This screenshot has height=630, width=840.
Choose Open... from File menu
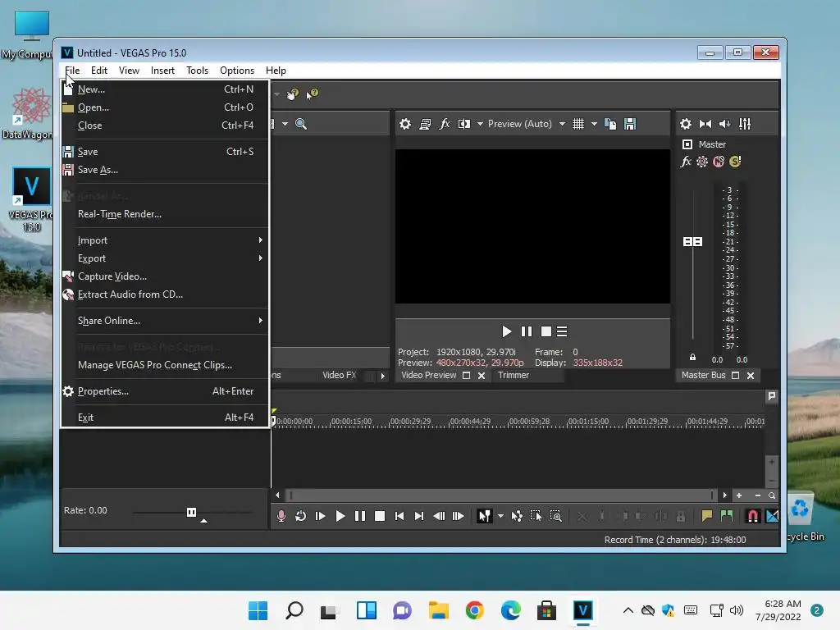tap(164, 107)
